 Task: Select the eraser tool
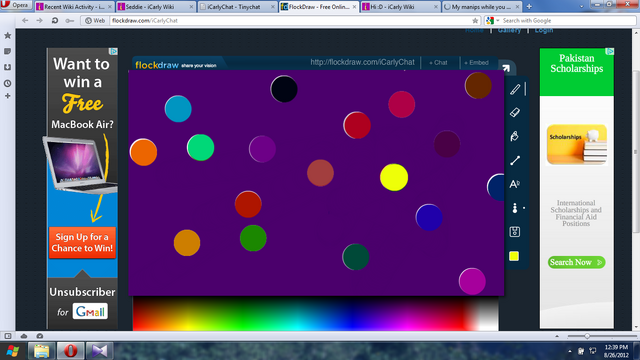[x=515, y=113]
